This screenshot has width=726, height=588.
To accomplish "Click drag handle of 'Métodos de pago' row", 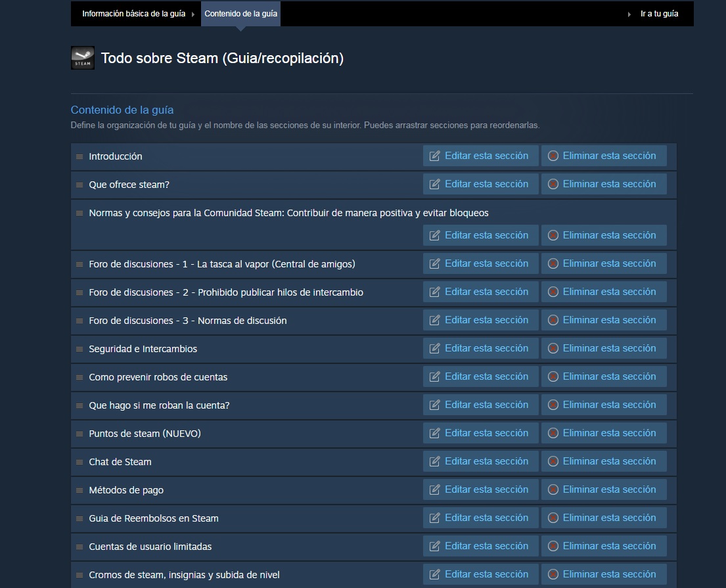I will point(79,490).
